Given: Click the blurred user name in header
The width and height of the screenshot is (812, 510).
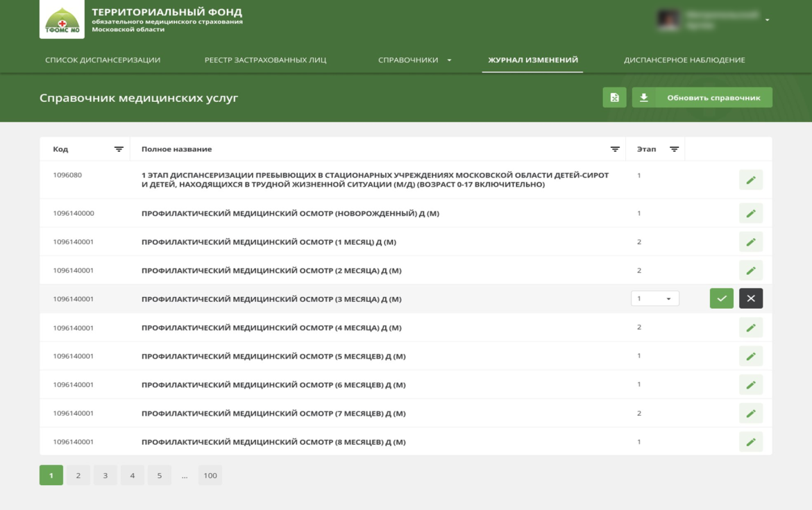Looking at the screenshot, I should 721,19.
